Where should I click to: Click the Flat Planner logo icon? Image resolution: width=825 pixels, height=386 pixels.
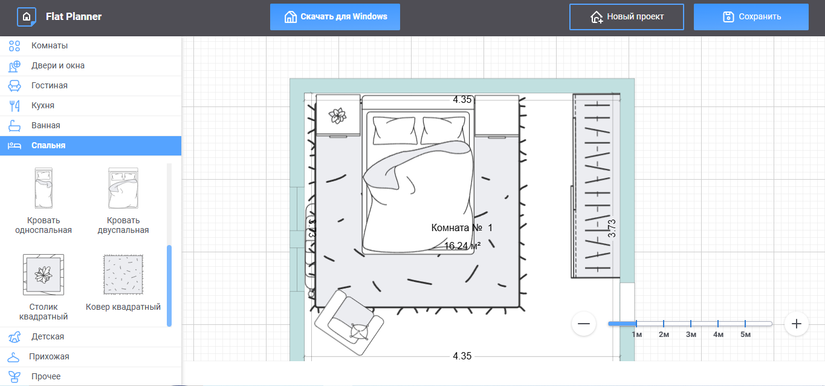pos(26,17)
